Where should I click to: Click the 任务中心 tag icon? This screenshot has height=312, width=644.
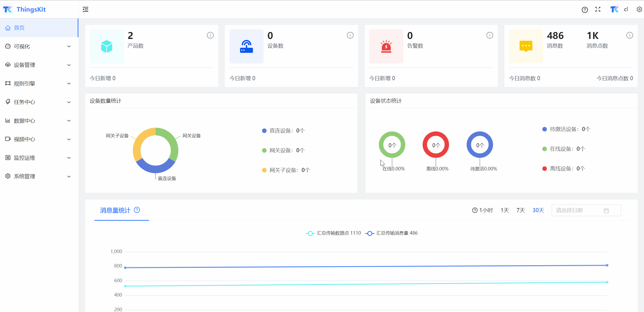tap(8, 102)
